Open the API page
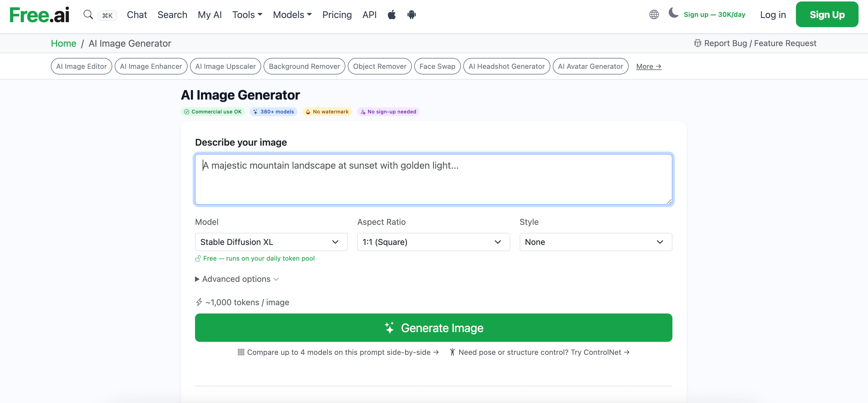868x403 pixels. pyautogui.click(x=369, y=14)
